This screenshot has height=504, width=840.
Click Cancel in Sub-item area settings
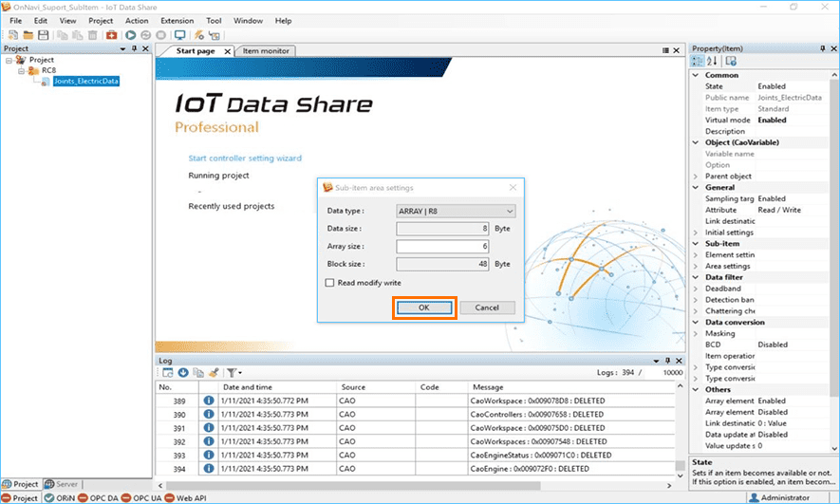tap(487, 308)
